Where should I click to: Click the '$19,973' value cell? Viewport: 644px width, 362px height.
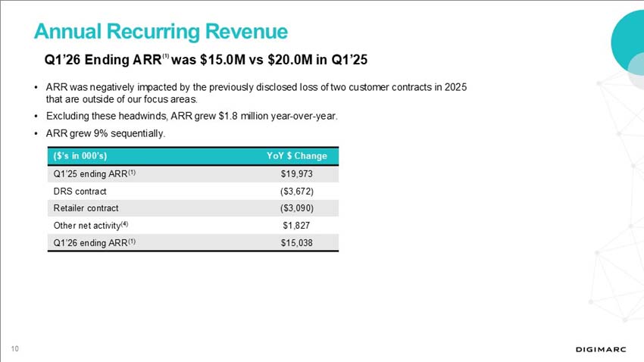click(296, 174)
